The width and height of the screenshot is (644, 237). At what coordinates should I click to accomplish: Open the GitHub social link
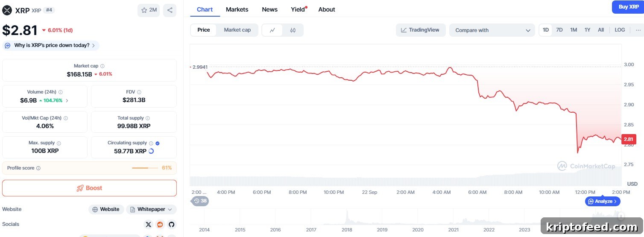click(x=171, y=225)
